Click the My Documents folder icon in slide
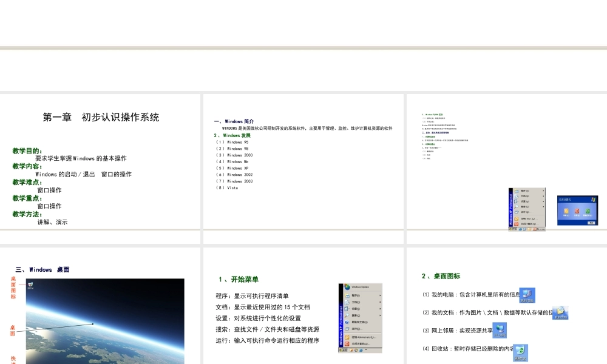Screen dimensions: 607x364 [560, 313]
